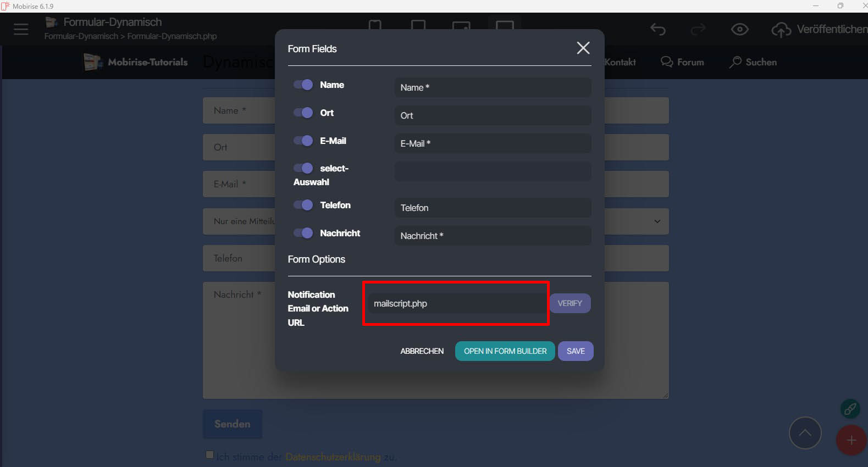Click the red plus add block button
Screen dimensions: 868x467
(850, 440)
